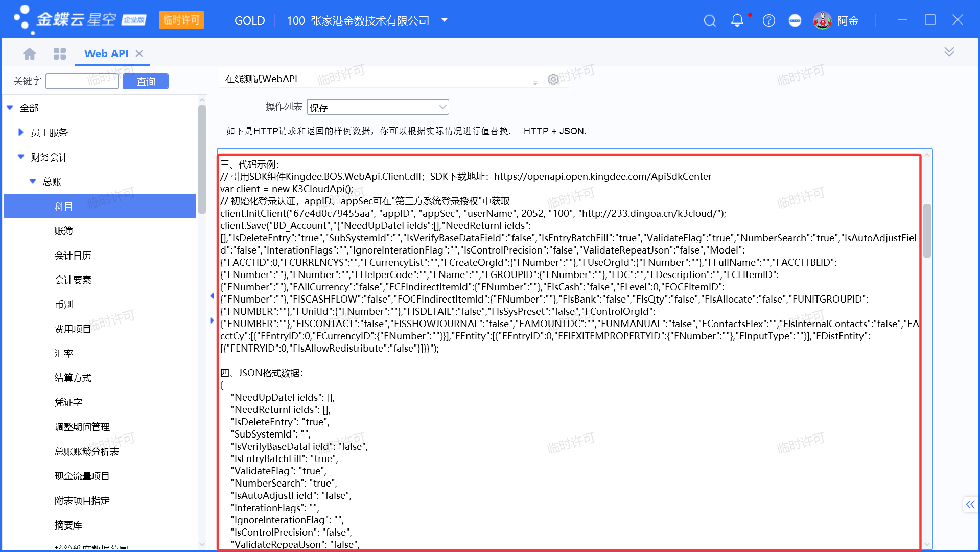This screenshot has height=552, width=980.
Task: Expand the 员工服务 tree node
Action: 21,132
